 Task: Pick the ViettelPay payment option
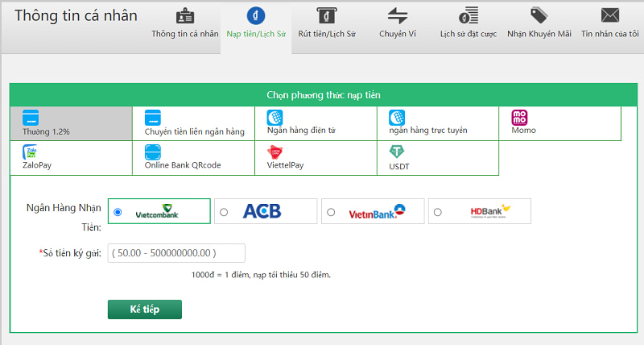pos(316,158)
